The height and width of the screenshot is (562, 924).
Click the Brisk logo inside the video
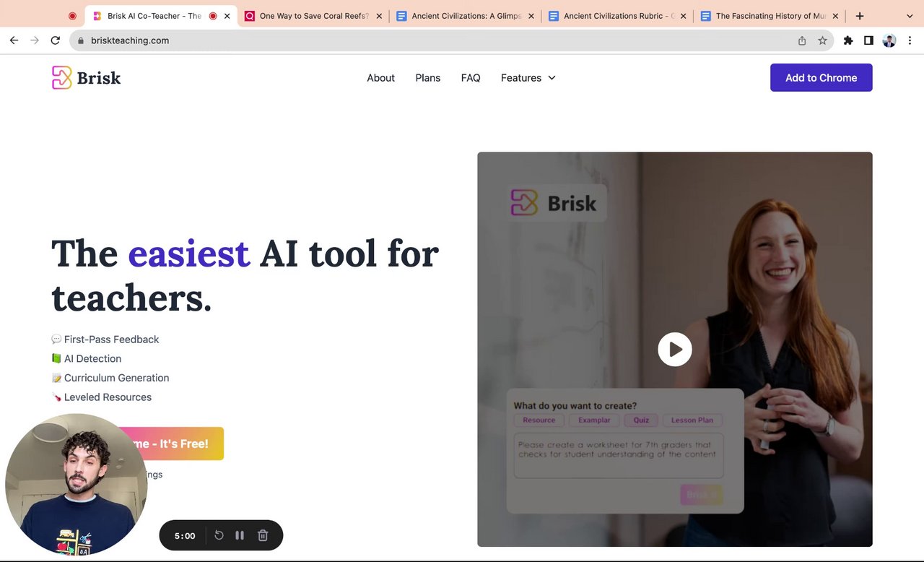point(554,203)
